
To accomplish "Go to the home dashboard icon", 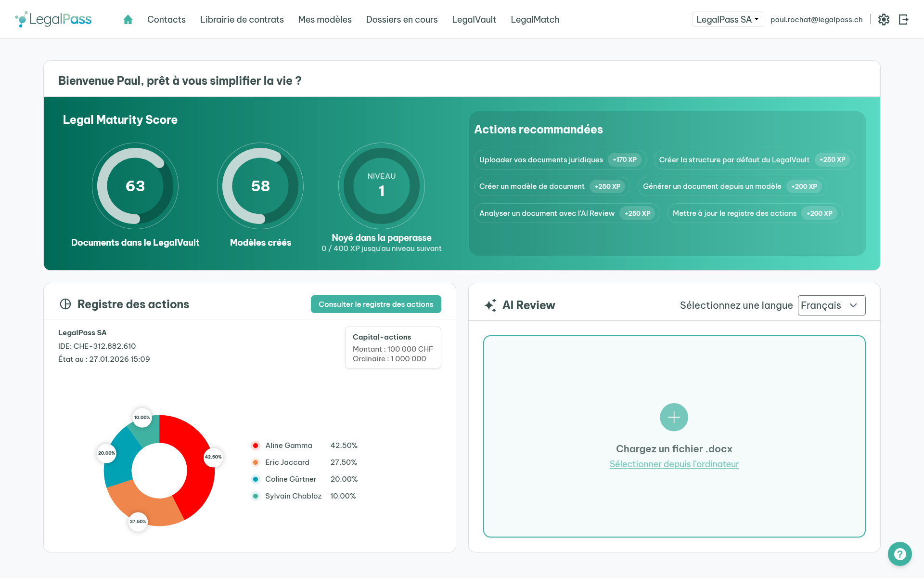I will pos(128,19).
